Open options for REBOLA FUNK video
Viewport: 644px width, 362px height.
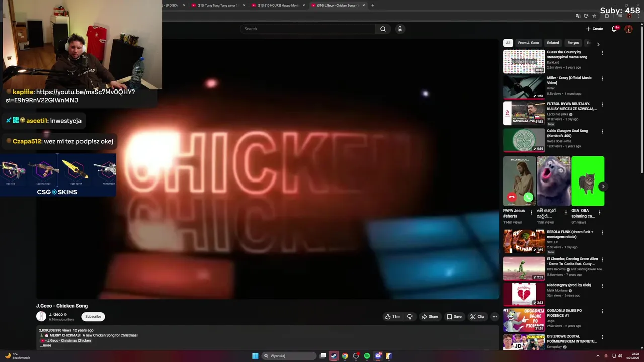click(602, 233)
